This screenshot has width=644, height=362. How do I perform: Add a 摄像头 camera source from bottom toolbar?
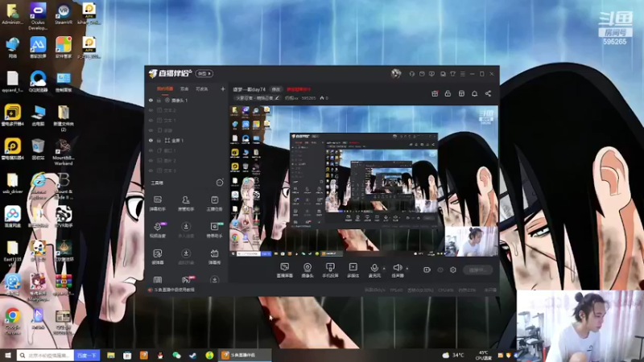point(308,270)
